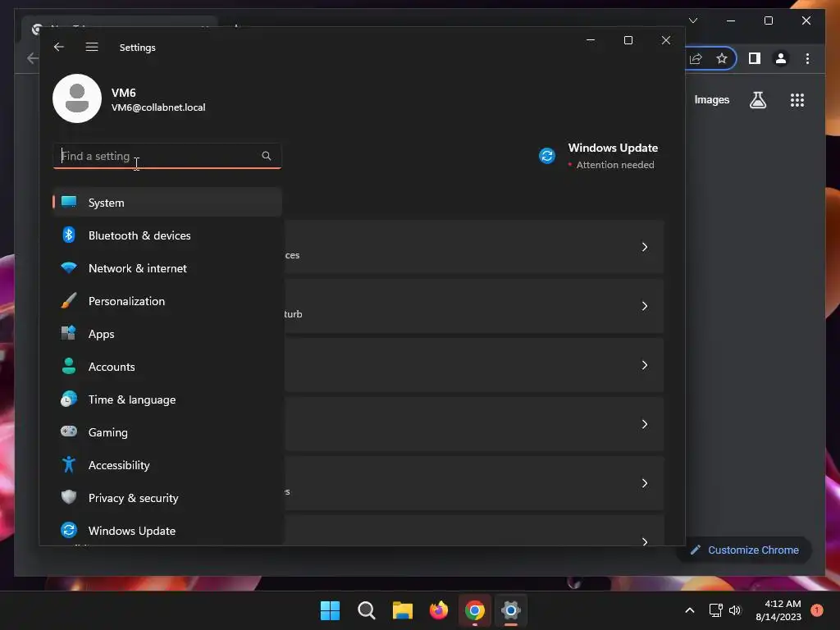Bookmark this page star icon in Chrome
Viewport: 840px width, 630px height.
722,58
